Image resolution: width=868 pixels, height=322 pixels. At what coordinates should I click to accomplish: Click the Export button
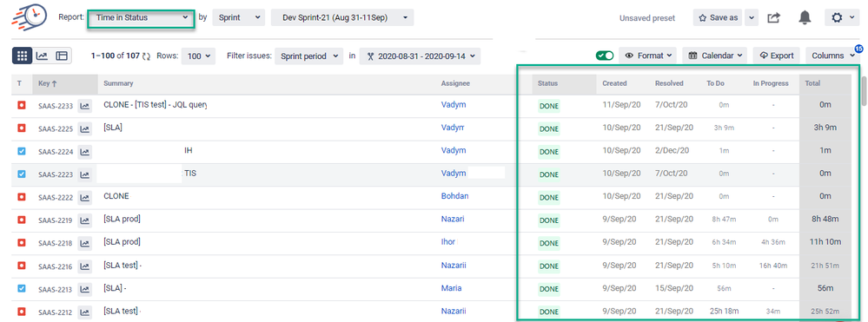point(776,56)
